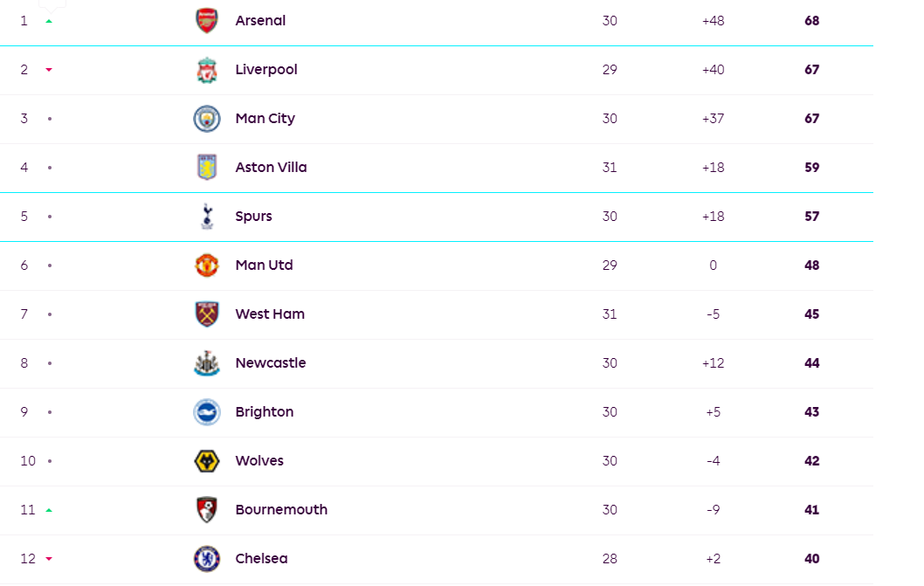Click the Brighton badge icon
924x586 pixels.
(x=207, y=412)
